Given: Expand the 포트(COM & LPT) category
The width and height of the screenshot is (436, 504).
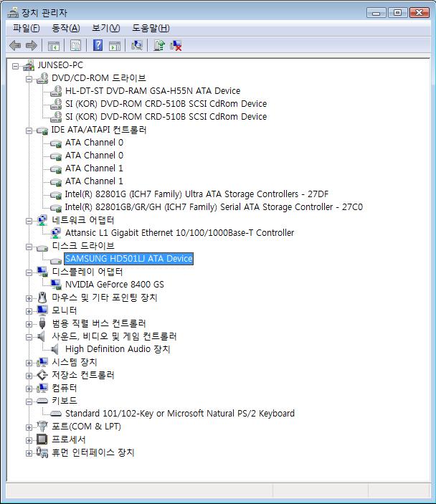Looking at the screenshot, I should (x=29, y=427).
